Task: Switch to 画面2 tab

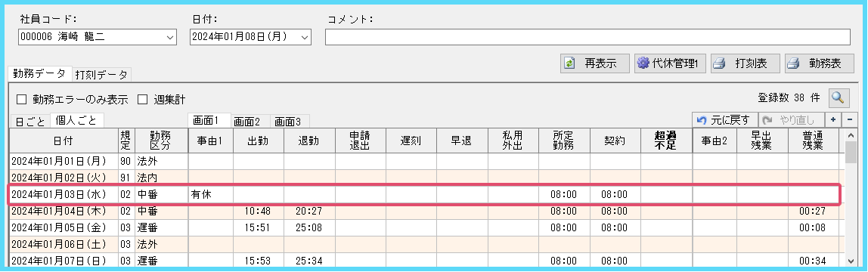Action: (x=250, y=122)
